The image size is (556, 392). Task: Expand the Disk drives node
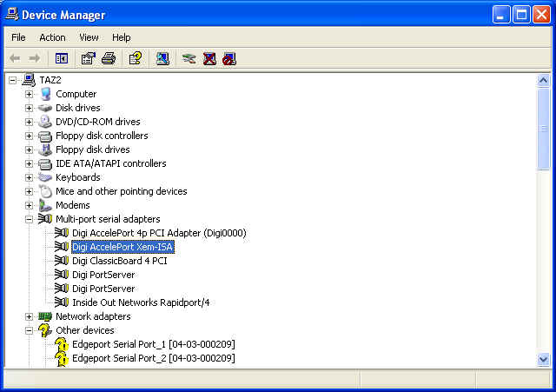pyautogui.click(x=29, y=108)
